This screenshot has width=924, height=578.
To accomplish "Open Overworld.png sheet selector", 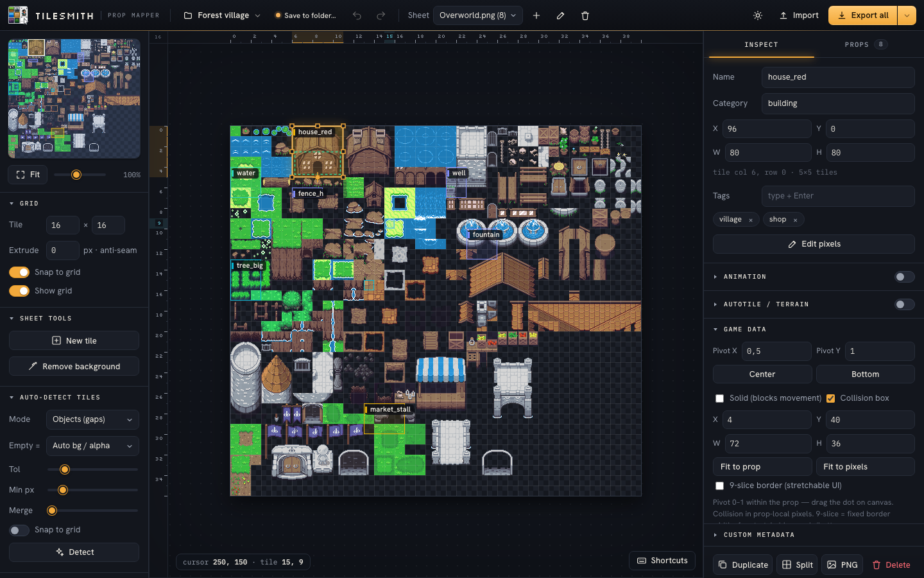I will [477, 15].
